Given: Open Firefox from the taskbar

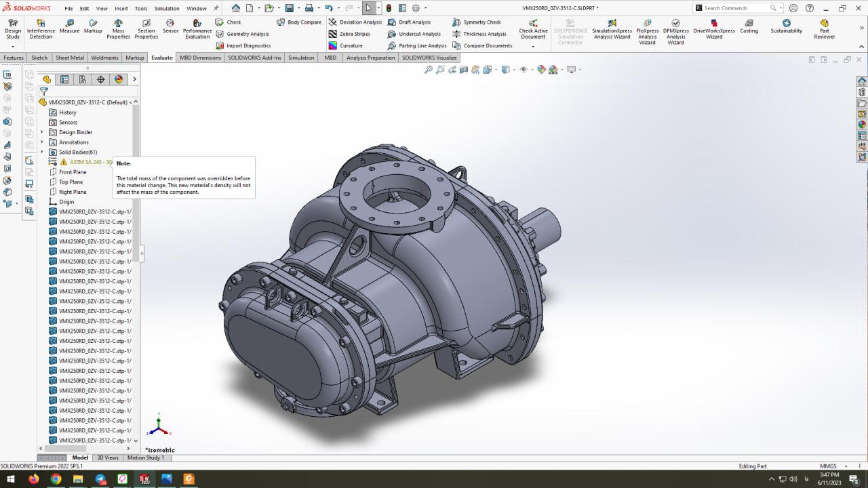Looking at the screenshot, I should [33, 479].
